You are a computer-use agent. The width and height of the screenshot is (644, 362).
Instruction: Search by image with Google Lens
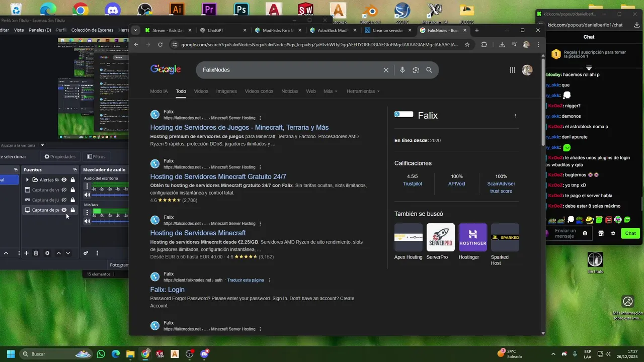pos(416,70)
